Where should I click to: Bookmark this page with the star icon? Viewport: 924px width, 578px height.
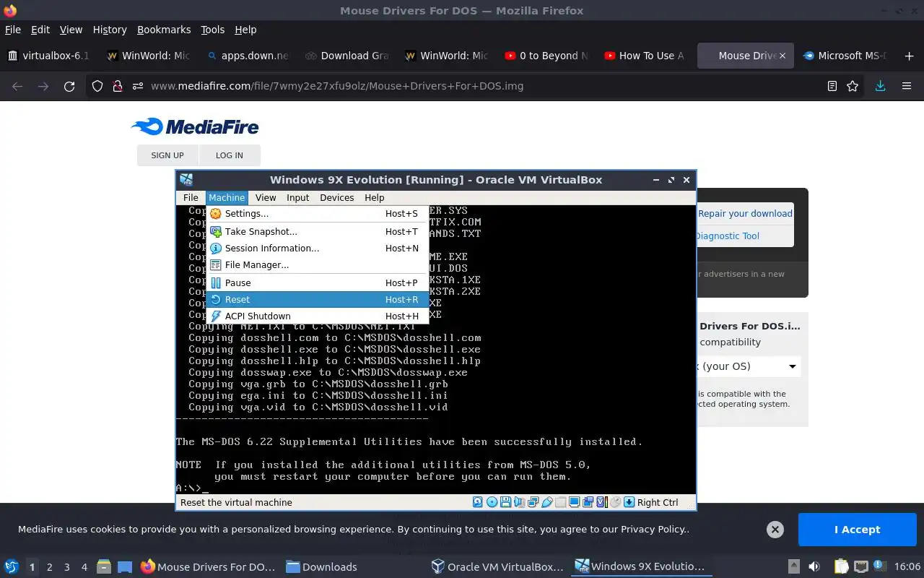coord(853,86)
